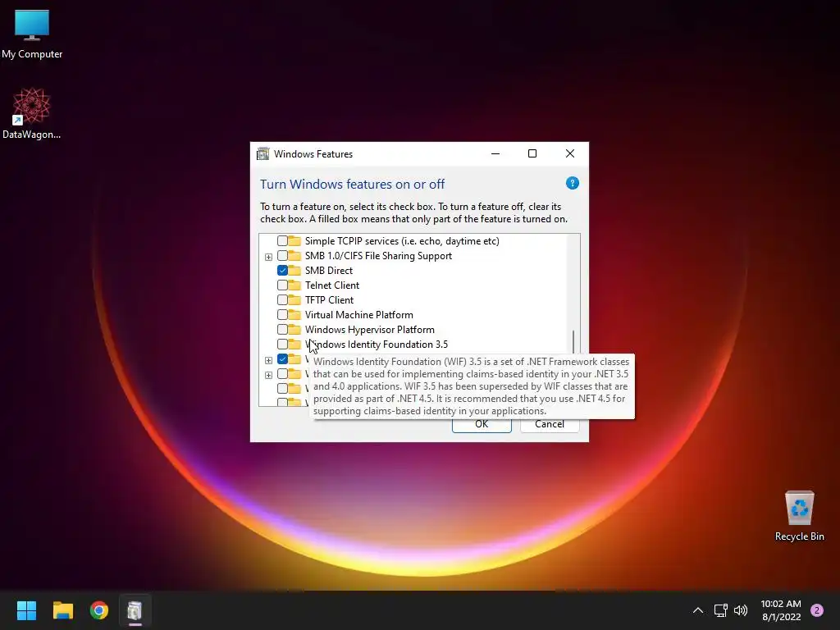840x630 pixels.
Task: Enable the TFTP Client checkbox
Action: coord(282,300)
